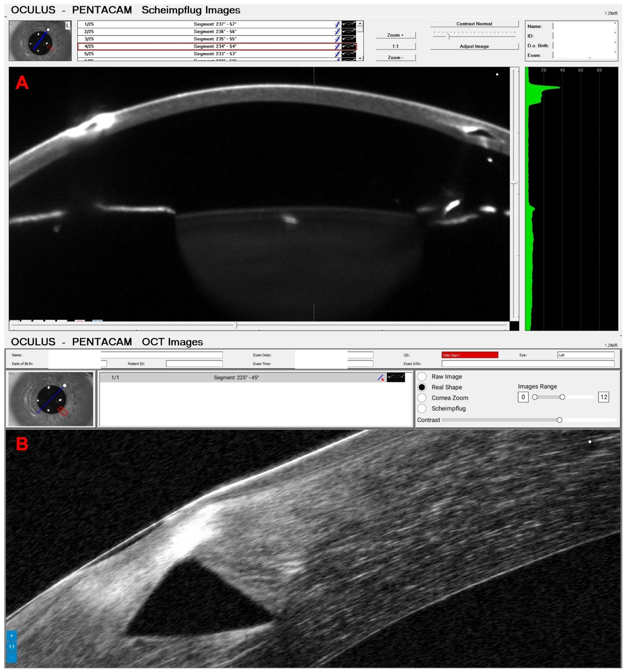Screen dimensions: 626x672
Task: Click the OCT image plus zoom button
Action: pyautogui.click(x=12, y=635)
